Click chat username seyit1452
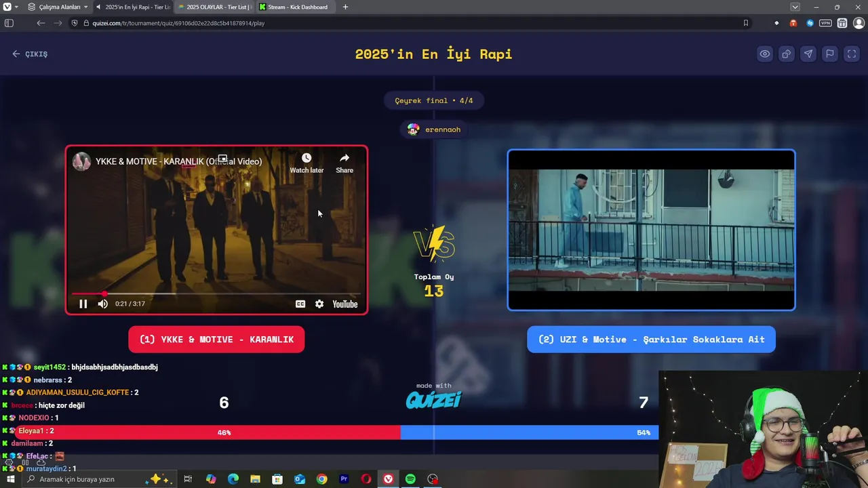This screenshot has width=868, height=488. [50, 367]
